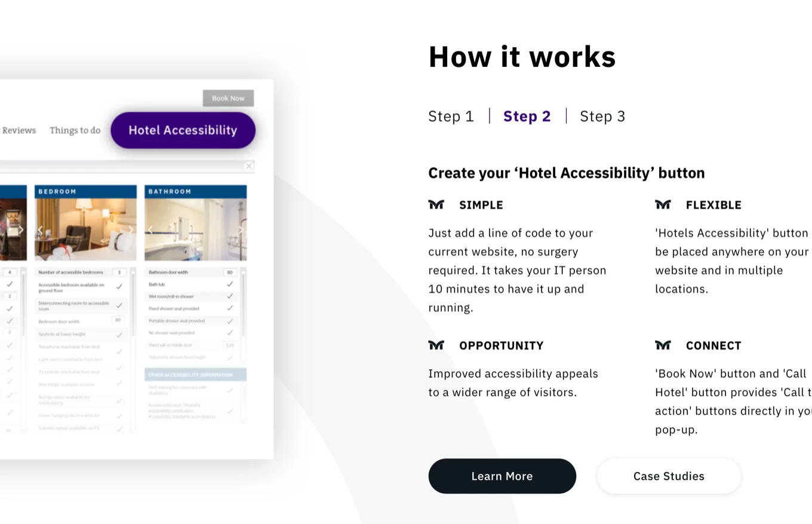Image resolution: width=812 pixels, height=524 pixels.
Task: Toggle the Bath tub checkmark
Action: coord(230,284)
